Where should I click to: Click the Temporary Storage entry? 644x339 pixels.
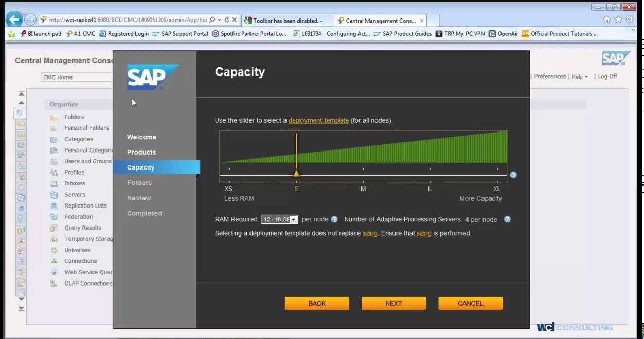[88, 239]
